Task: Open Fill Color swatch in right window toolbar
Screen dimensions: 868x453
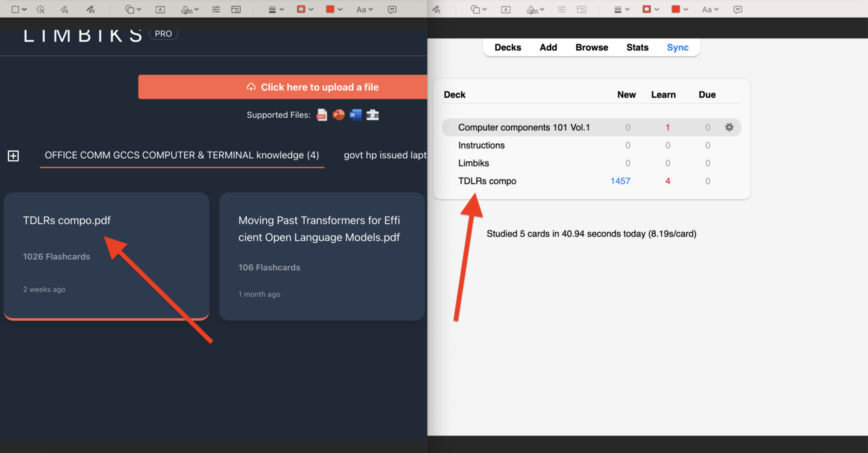Action: [x=679, y=10]
